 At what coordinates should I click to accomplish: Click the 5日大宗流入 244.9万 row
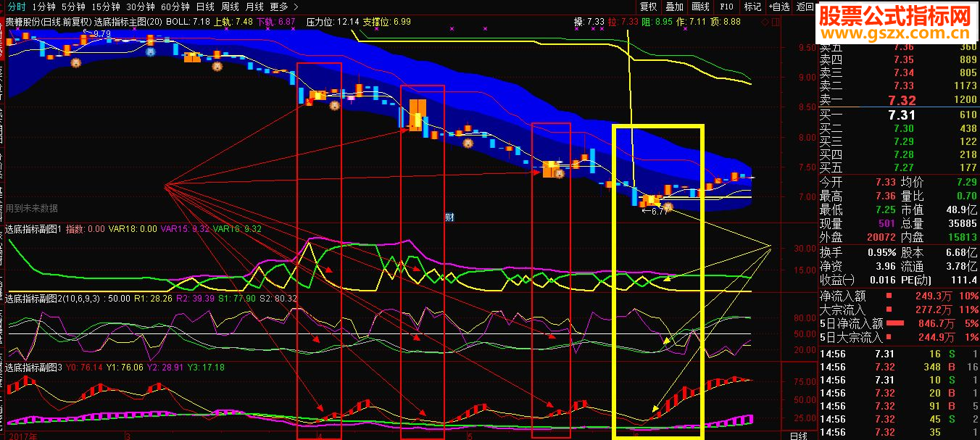click(x=898, y=337)
